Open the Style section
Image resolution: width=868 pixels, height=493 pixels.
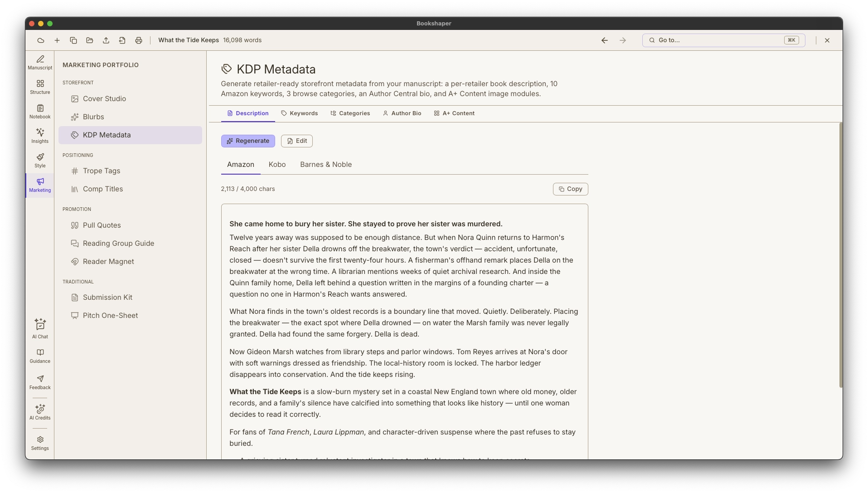(x=40, y=161)
